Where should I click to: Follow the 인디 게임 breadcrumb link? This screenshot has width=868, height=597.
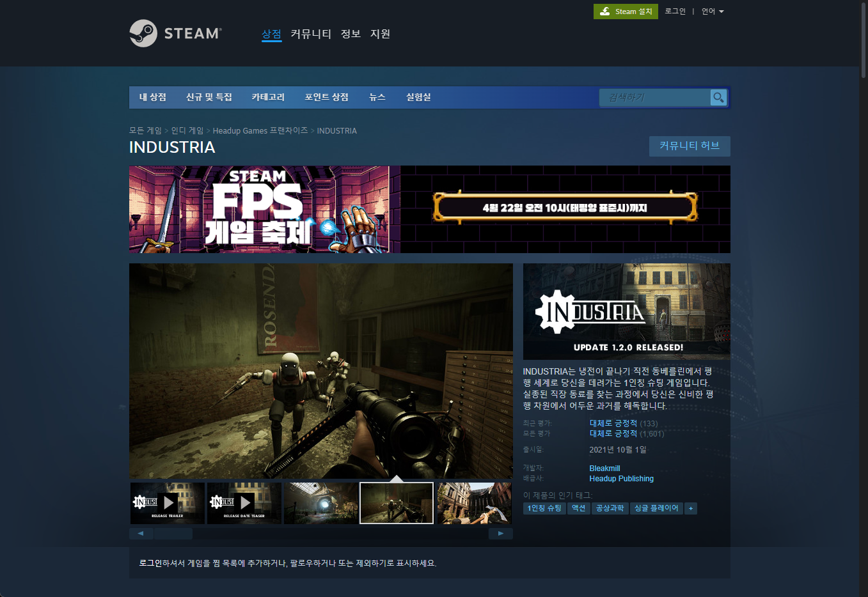click(187, 130)
